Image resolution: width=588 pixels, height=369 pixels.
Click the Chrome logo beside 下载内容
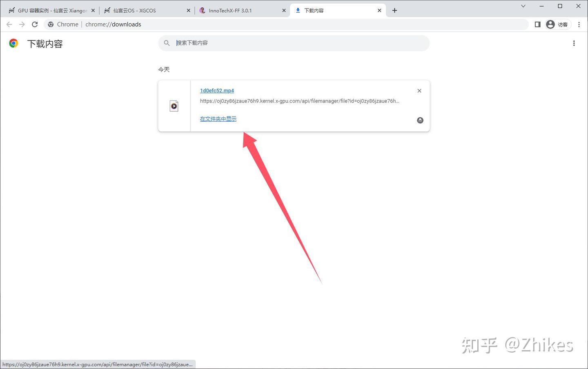tap(13, 43)
